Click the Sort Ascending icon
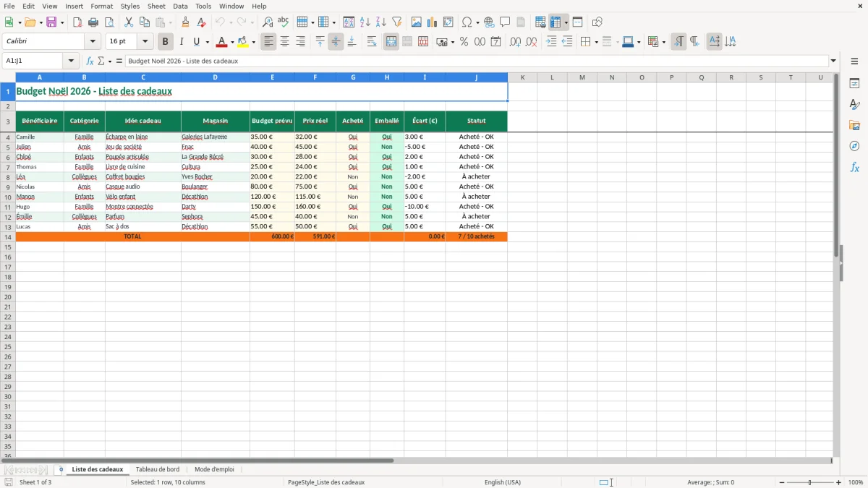Image resolution: width=868 pixels, height=488 pixels. point(365,22)
